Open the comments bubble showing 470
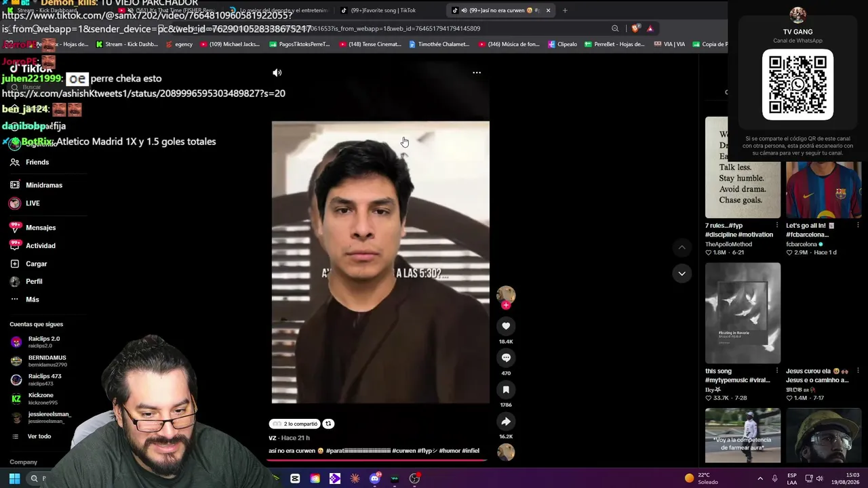 [x=506, y=358]
